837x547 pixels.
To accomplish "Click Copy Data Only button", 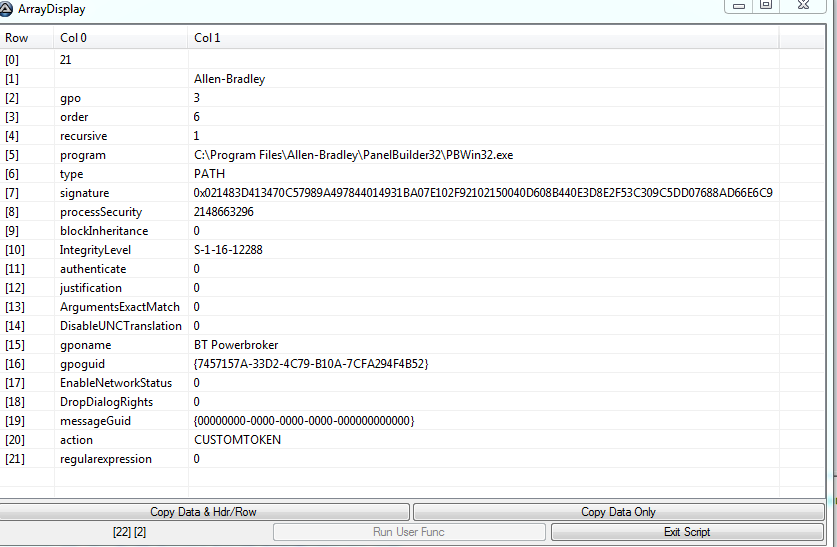I will click(618, 512).
